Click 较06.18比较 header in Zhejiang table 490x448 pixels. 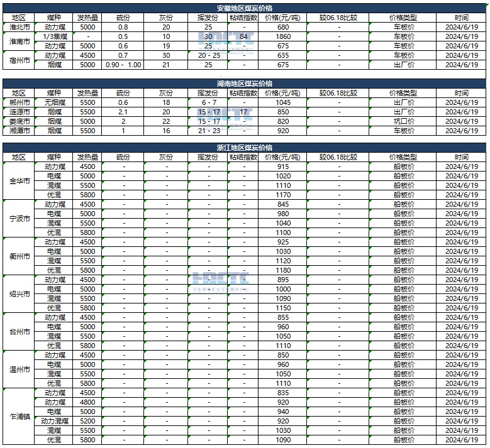[x=338, y=157]
